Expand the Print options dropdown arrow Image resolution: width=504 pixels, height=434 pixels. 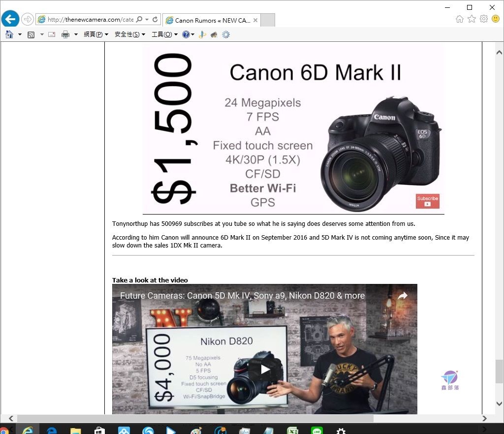coord(76,34)
